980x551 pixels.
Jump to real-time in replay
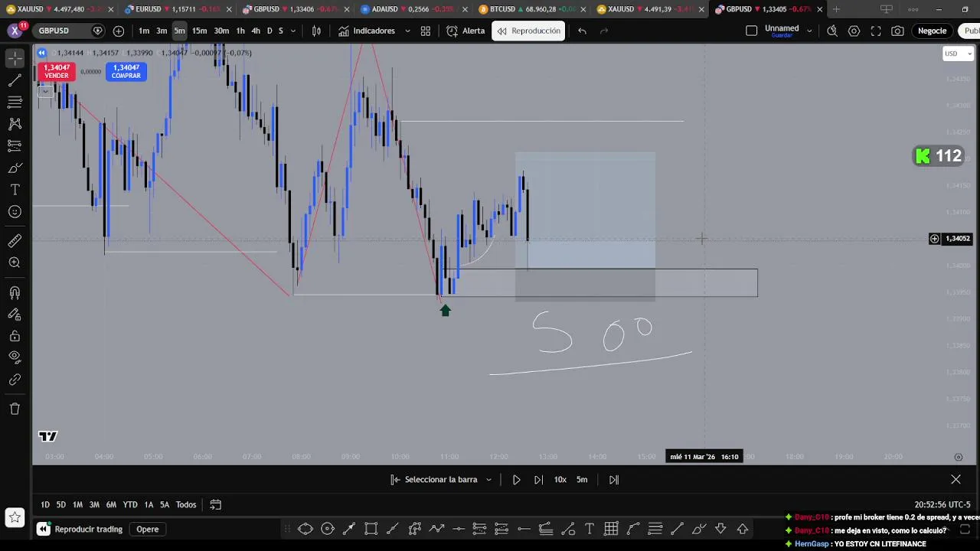coord(614,480)
